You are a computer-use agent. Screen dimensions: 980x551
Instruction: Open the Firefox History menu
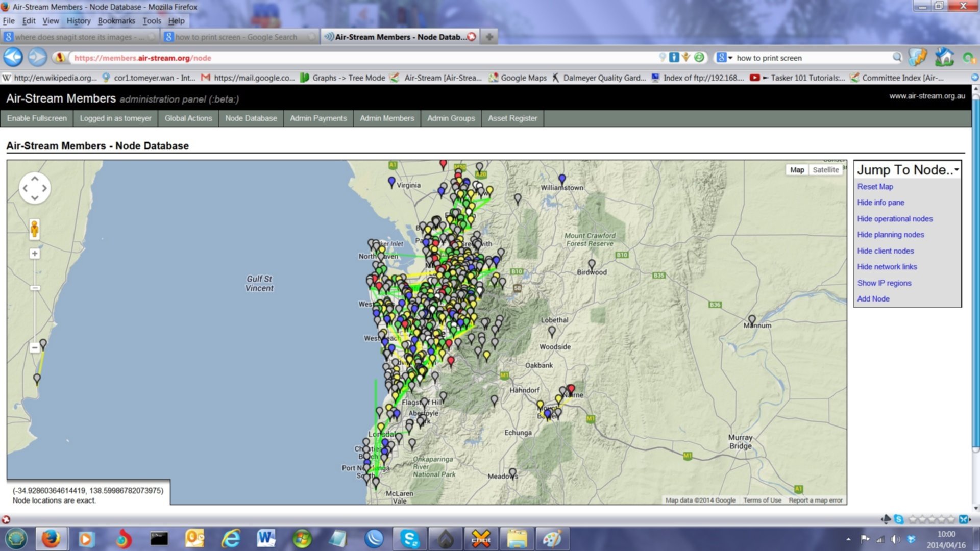(79, 21)
